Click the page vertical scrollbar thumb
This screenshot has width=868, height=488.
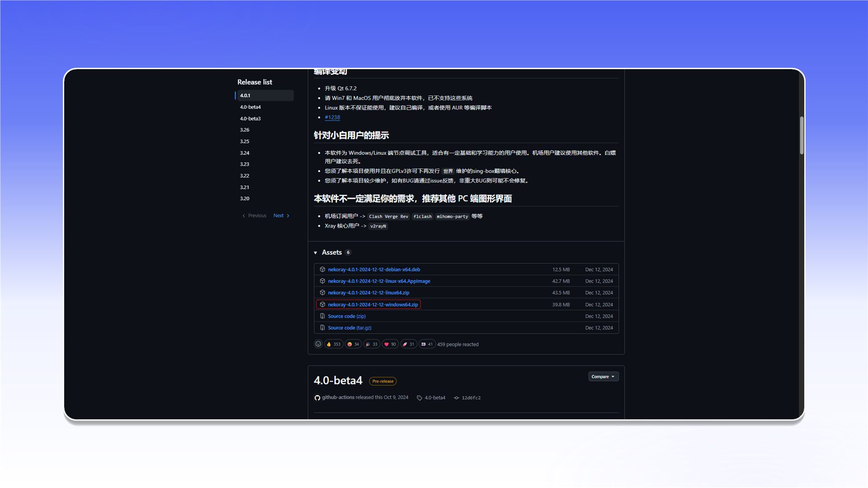802,136
